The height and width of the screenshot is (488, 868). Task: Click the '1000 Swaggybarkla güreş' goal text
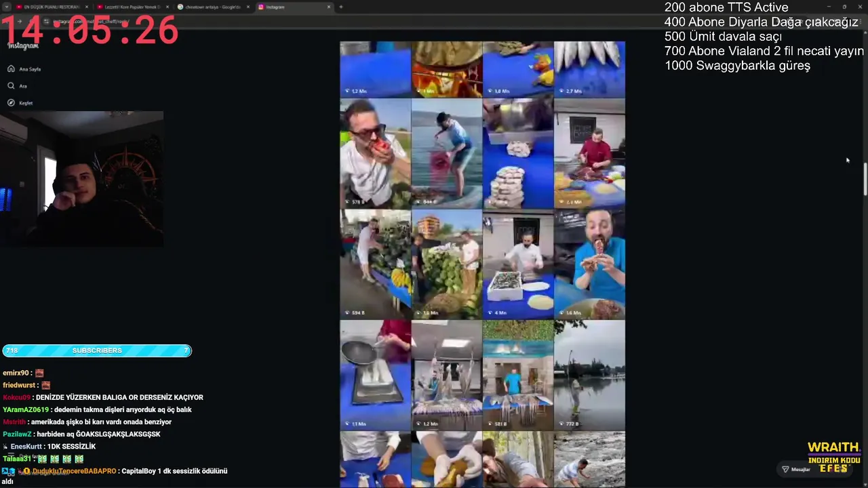[737, 66]
